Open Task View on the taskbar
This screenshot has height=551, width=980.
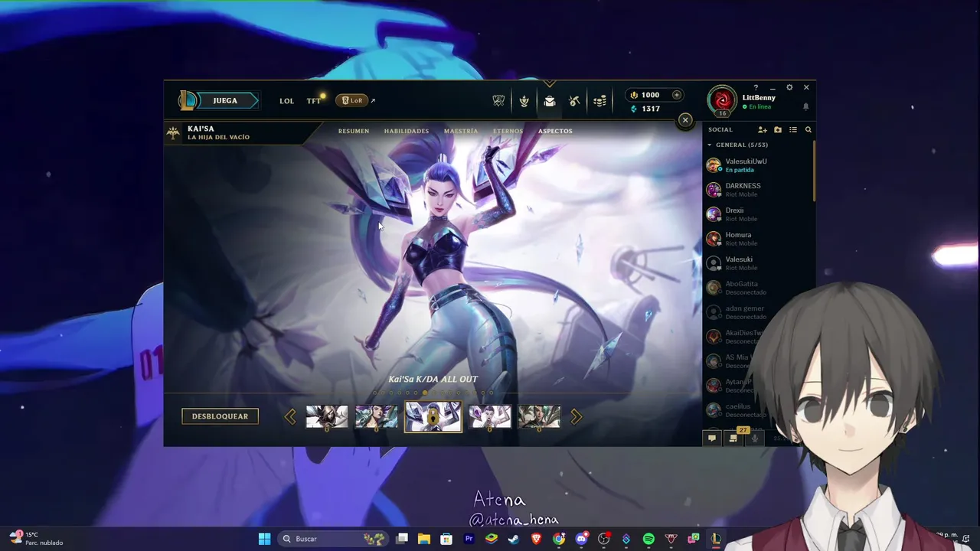pyautogui.click(x=402, y=539)
